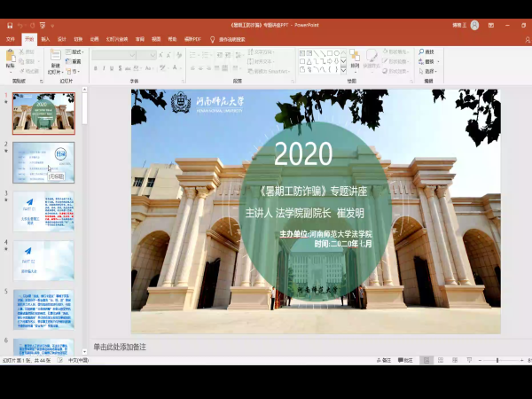The image size is (532, 399).
Task: Click the Undo arrow in the title bar
Action: click(x=20, y=26)
